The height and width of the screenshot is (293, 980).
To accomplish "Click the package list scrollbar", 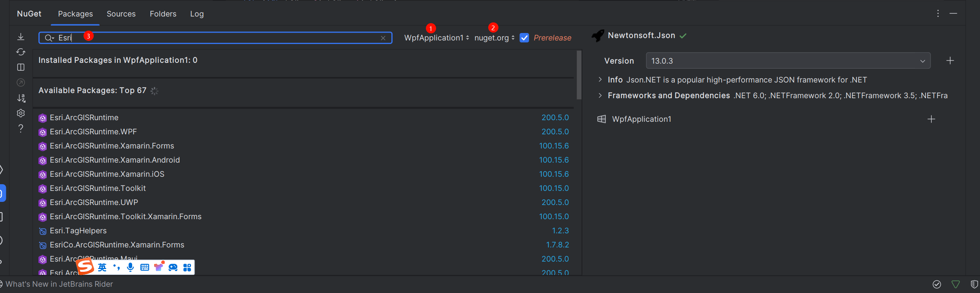I will pos(579,75).
